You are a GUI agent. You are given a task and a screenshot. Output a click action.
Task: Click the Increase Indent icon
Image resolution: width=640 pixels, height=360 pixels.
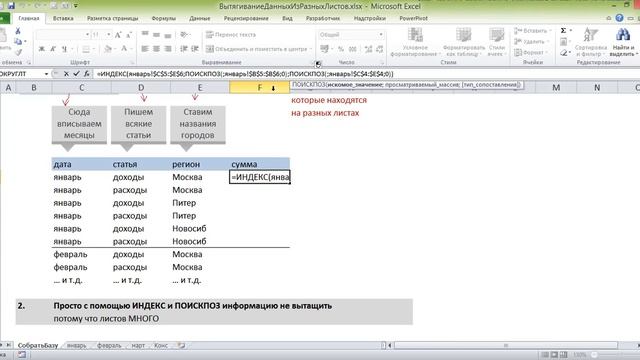tap(195, 49)
